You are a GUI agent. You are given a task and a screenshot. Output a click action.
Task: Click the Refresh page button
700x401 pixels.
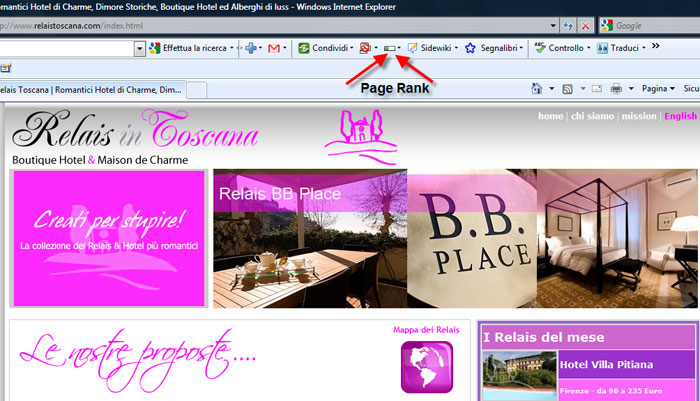pos(567,25)
